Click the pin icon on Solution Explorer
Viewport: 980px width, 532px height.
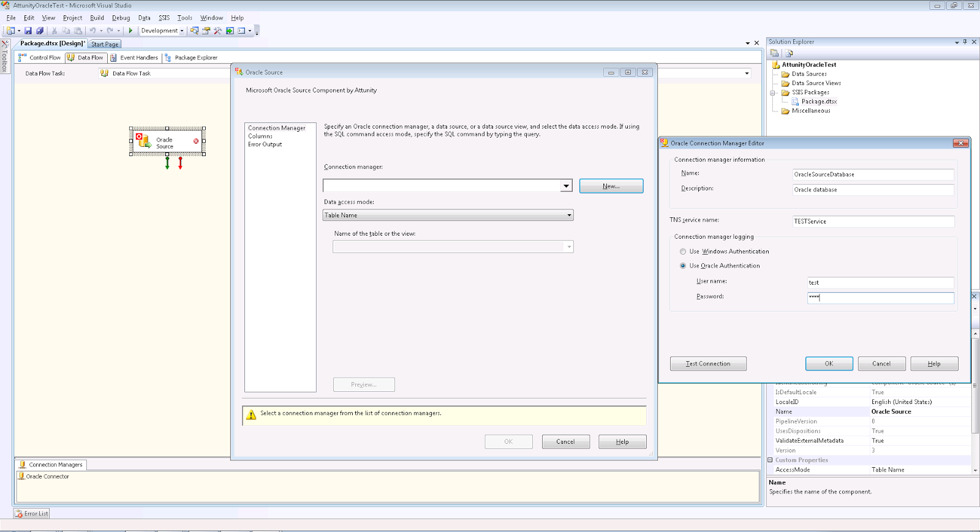(x=965, y=42)
